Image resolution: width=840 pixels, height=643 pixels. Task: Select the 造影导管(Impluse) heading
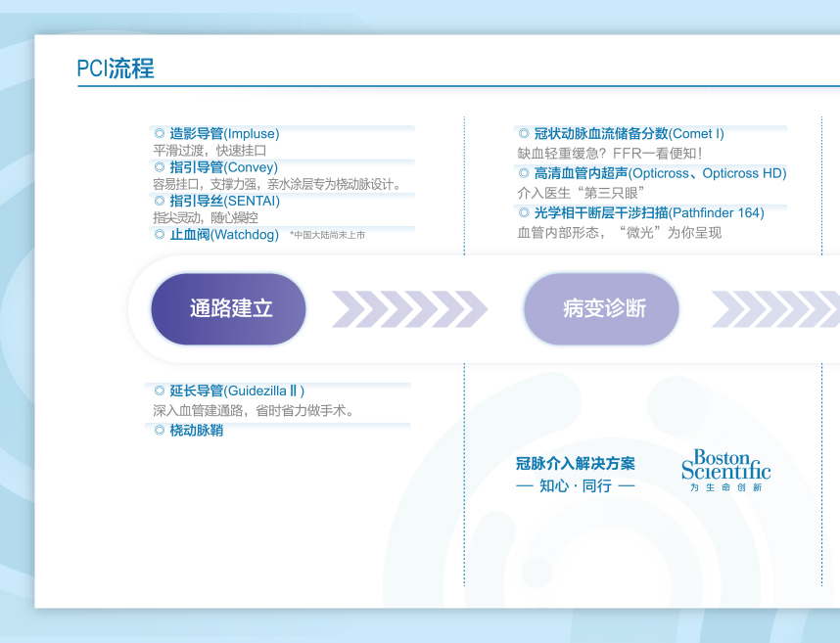(x=224, y=133)
